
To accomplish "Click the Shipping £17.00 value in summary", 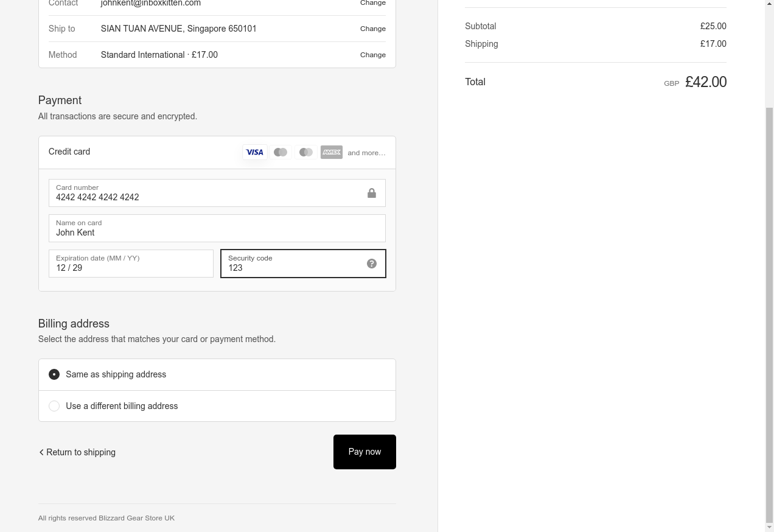I will (713, 44).
